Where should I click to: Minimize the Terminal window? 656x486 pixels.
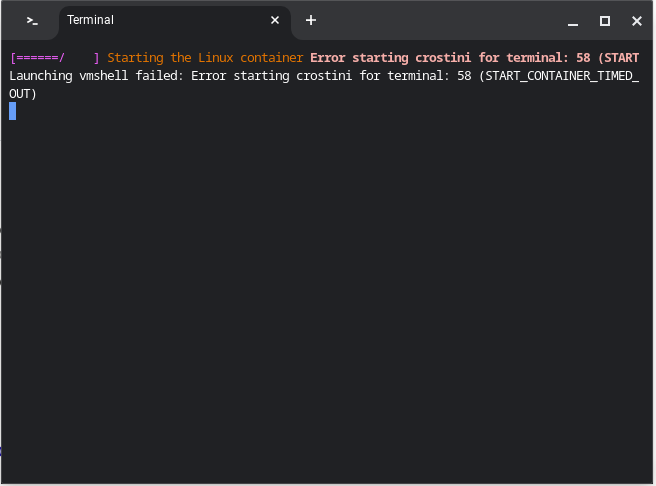(x=573, y=21)
